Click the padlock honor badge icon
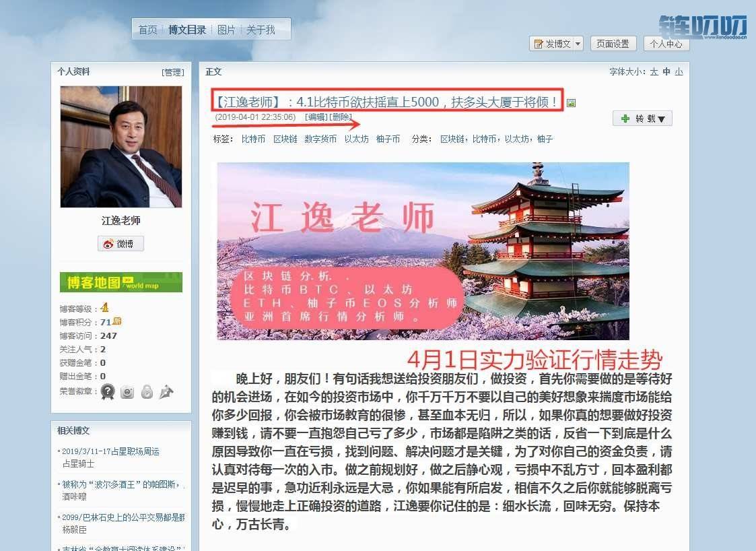Viewport: 756px width, 551px height. pos(147,391)
